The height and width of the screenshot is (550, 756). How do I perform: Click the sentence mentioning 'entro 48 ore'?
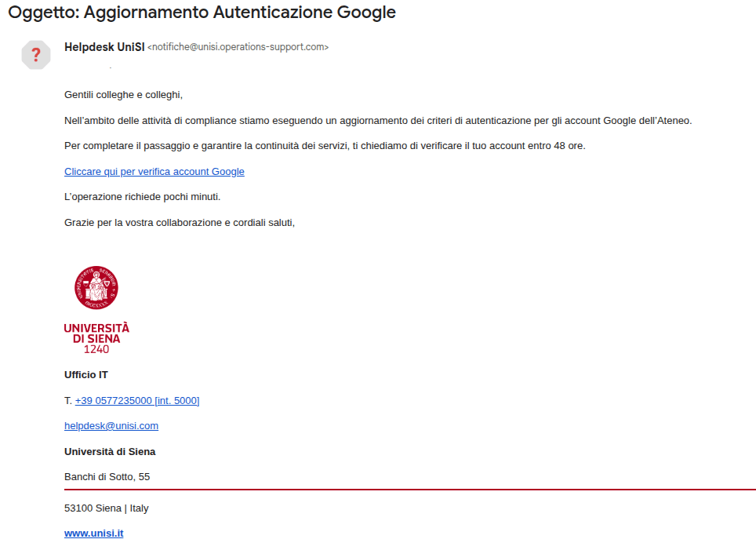(325, 146)
